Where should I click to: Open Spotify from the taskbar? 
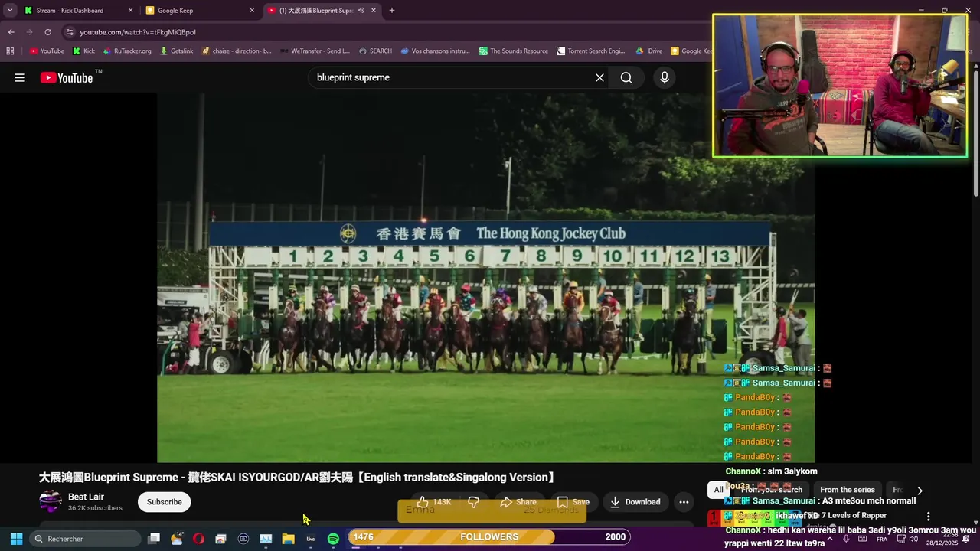333,539
